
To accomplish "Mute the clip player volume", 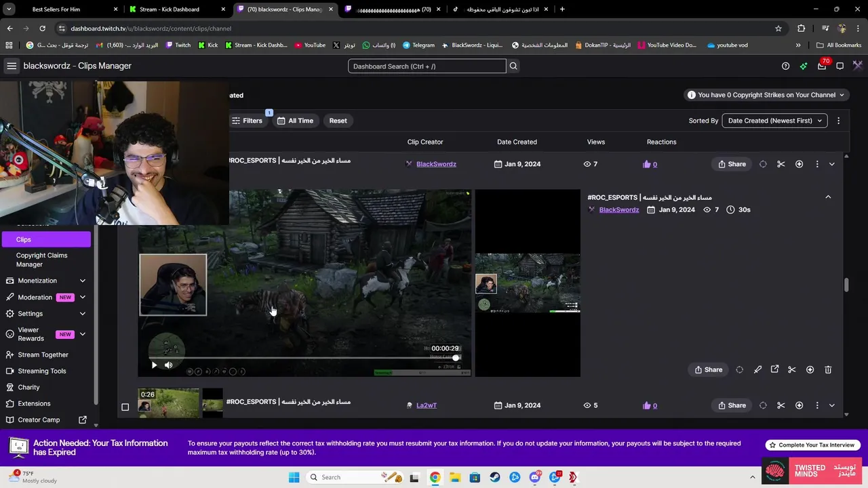I will (x=169, y=365).
